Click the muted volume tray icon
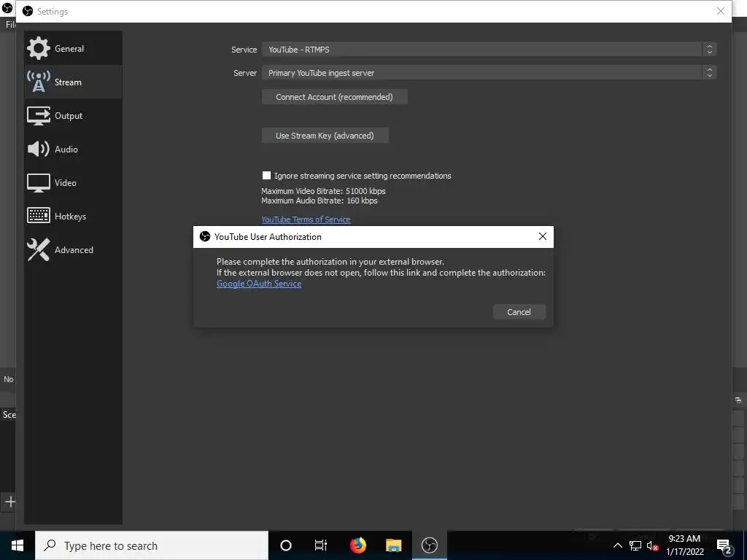Image resolution: width=747 pixels, height=560 pixels. [x=652, y=546]
